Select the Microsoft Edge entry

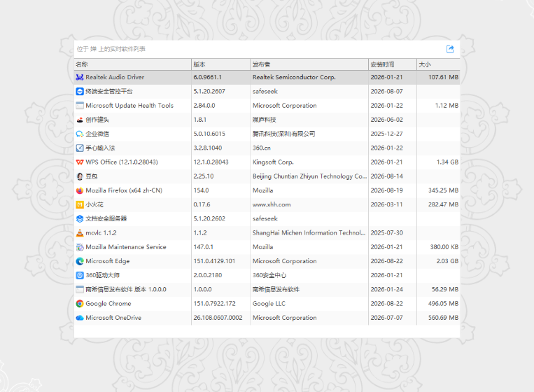pyautogui.click(x=108, y=261)
